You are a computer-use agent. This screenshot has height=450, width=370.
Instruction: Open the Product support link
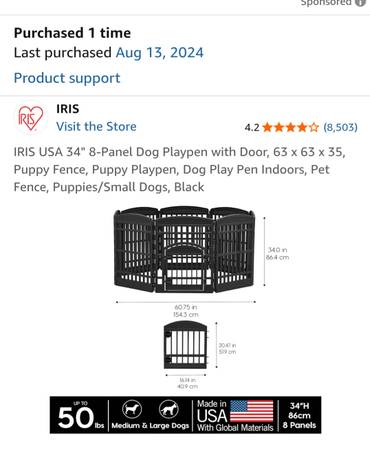click(x=67, y=78)
